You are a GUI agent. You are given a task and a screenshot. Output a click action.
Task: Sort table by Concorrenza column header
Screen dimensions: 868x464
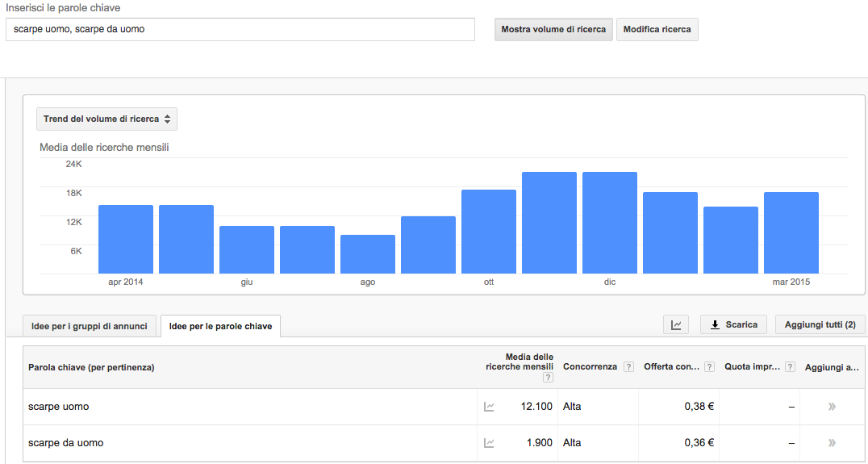click(590, 366)
